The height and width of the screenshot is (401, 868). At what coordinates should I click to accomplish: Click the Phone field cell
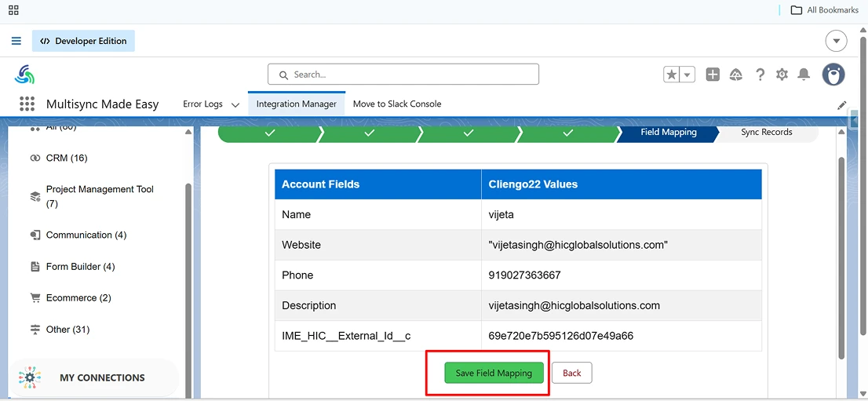point(378,275)
